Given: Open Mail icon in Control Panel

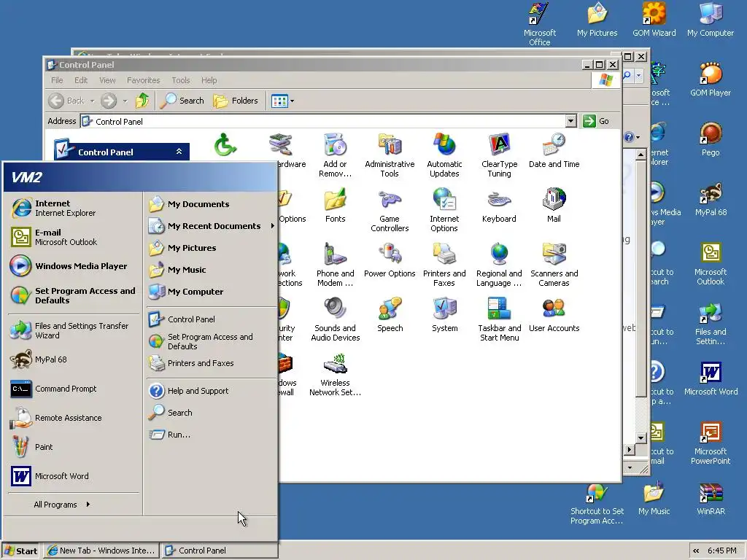Looking at the screenshot, I should (x=554, y=205).
